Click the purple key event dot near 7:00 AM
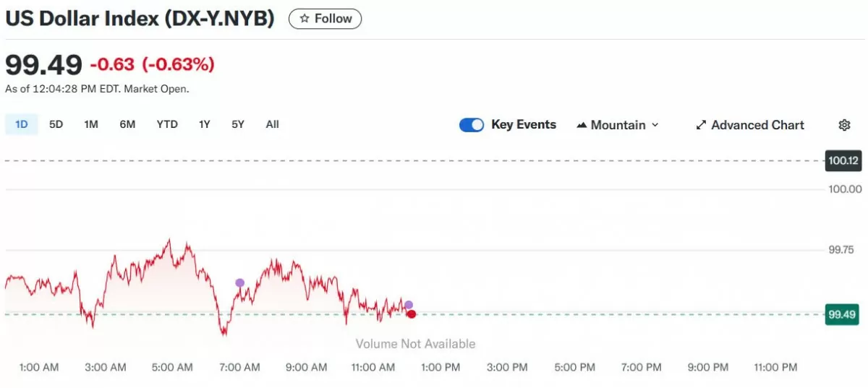This screenshot has height=388, width=868. [240, 283]
